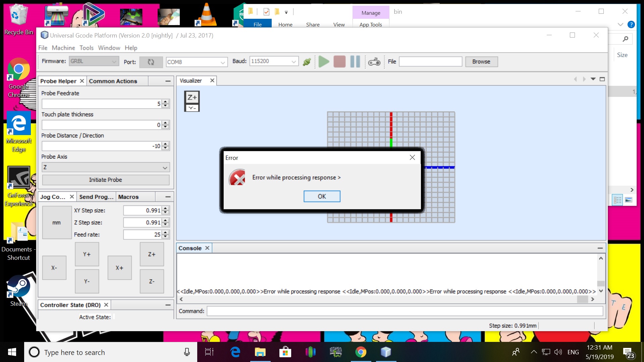Click the connect plug icon
The image size is (644, 362).
point(307,62)
